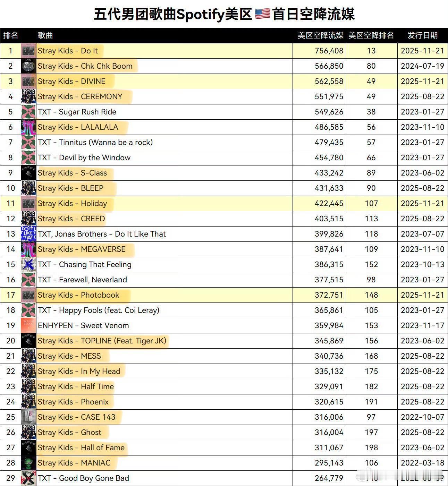Click the Good Boy Gone Bad album cover
Image resolution: width=448 pixels, height=486 pixels.
tap(28, 478)
